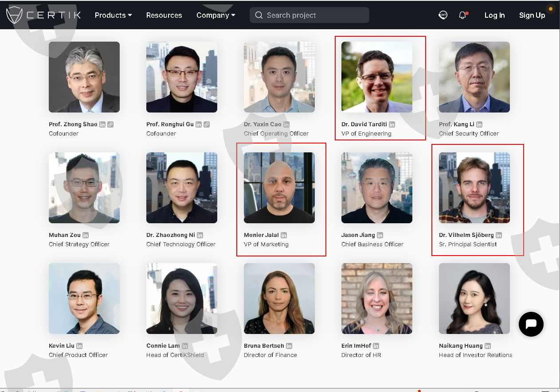
Task: Click Prof. Ronghui Gu's portrait photo
Action: [182, 77]
